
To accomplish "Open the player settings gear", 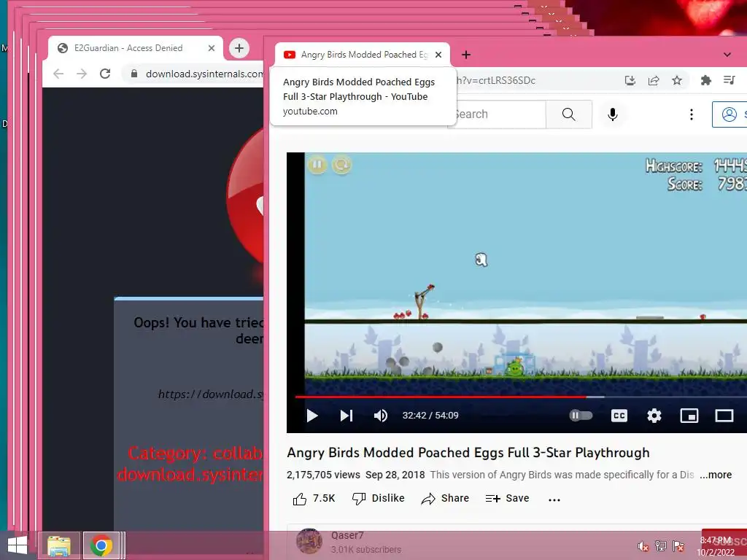I will click(x=654, y=416).
